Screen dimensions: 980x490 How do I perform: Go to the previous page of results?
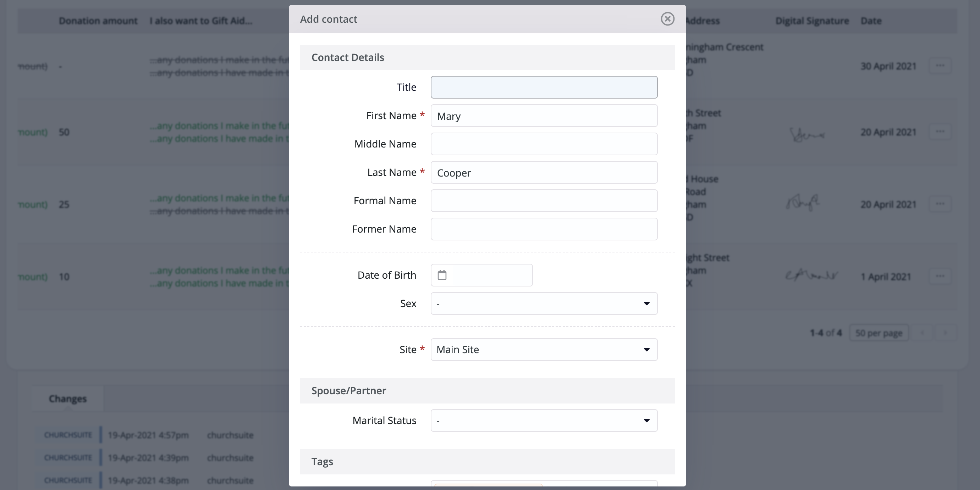tap(923, 332)
